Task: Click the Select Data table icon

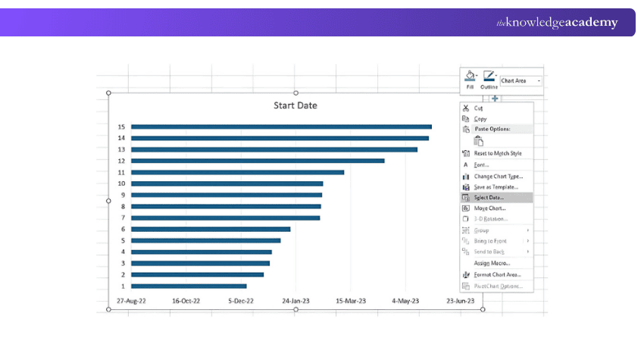Action: pyautogui.click(x=466, y=198)
